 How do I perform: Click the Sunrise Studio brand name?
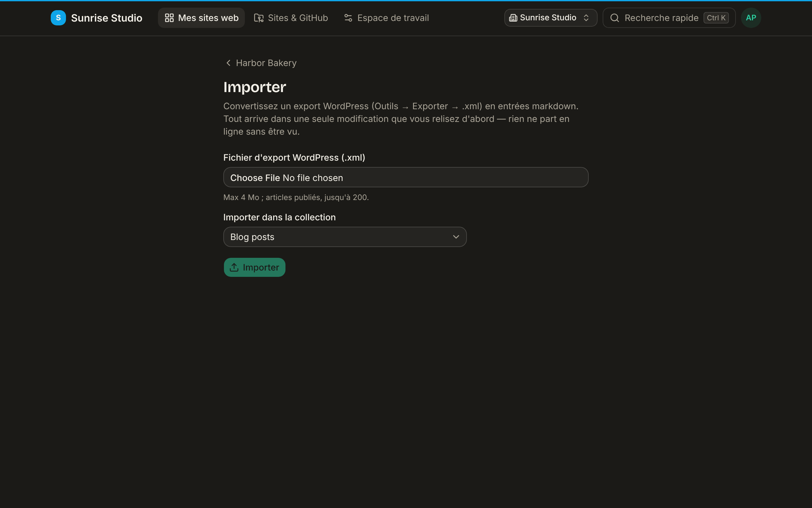click(107, 18)
